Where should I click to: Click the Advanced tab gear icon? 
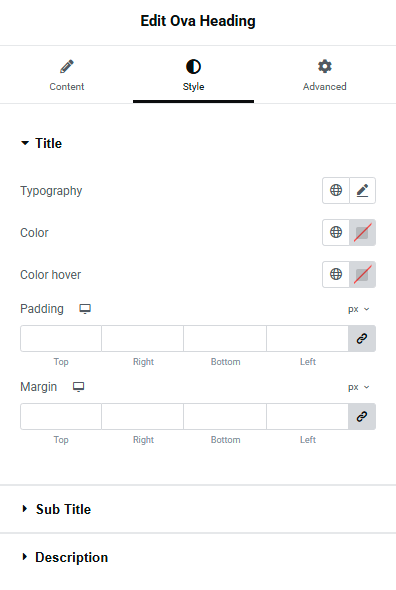(324, 67)
